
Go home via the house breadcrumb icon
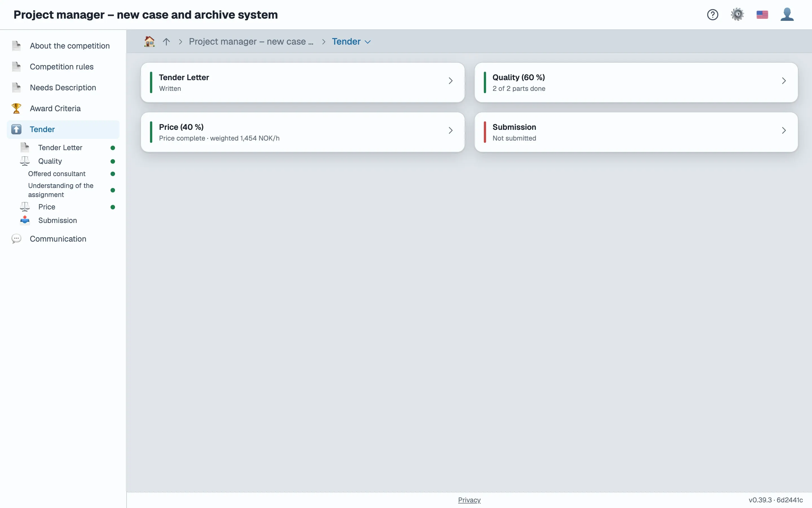[149, 41]
